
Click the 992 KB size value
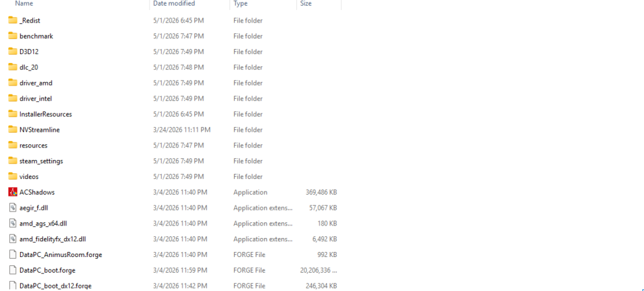pyautogui.click(x=327, y=254)
